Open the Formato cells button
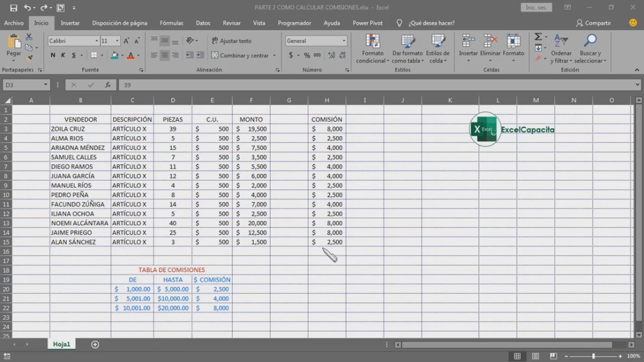Screen dimensions: 644x362 (x=513, y=49)
